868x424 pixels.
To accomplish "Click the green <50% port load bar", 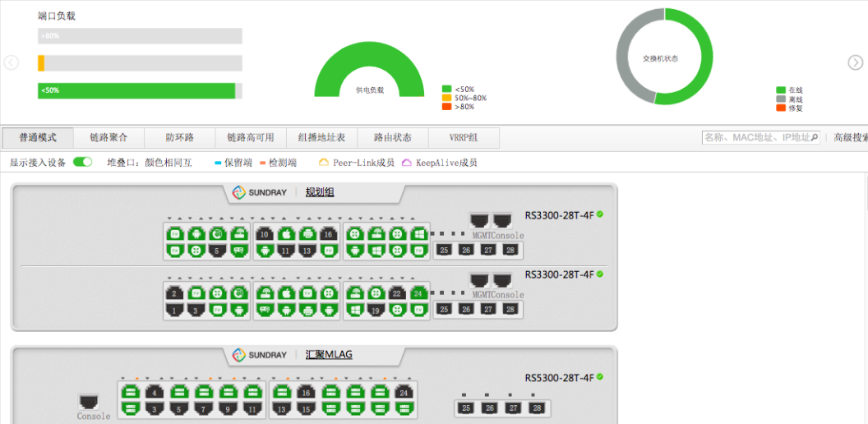I will 136,90.
